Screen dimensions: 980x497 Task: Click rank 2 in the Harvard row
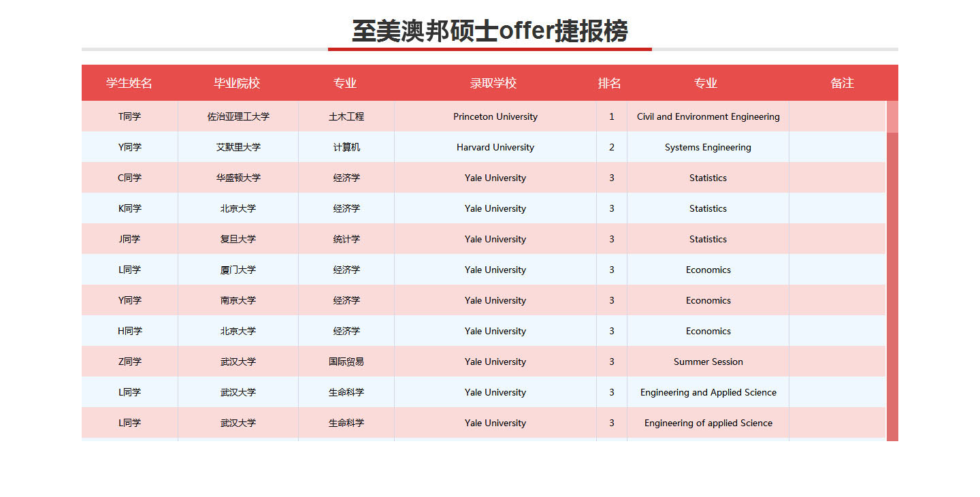pyautogui.click(x=612, y=147)
